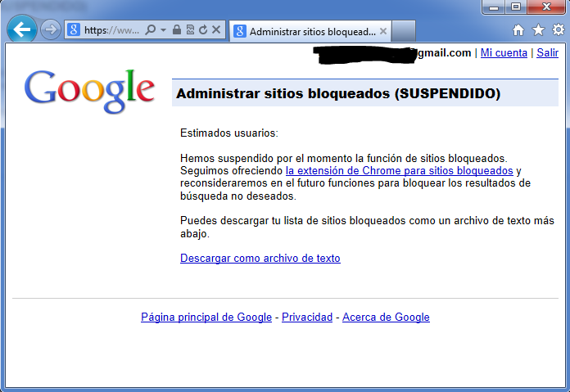Click 'Descargar como archivo de texto'
The width and height of the screenshot is (570, 392).
click(260, 259)
